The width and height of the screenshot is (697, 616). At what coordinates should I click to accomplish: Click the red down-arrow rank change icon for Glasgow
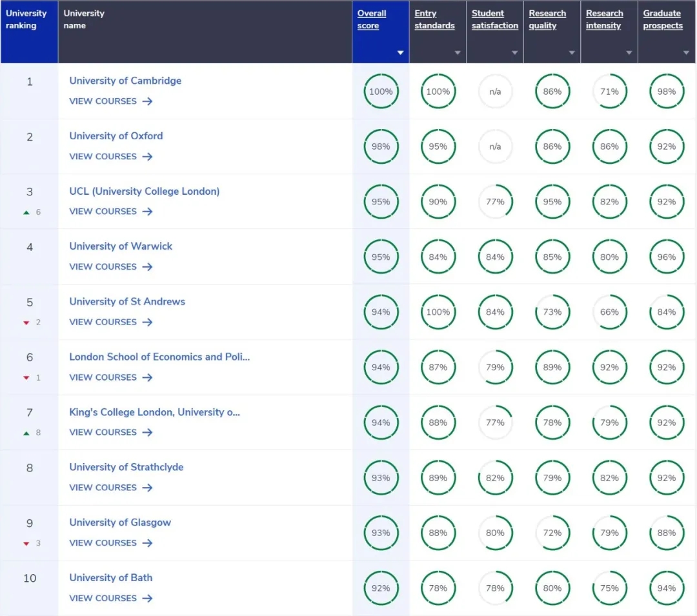tap(26, 544)
